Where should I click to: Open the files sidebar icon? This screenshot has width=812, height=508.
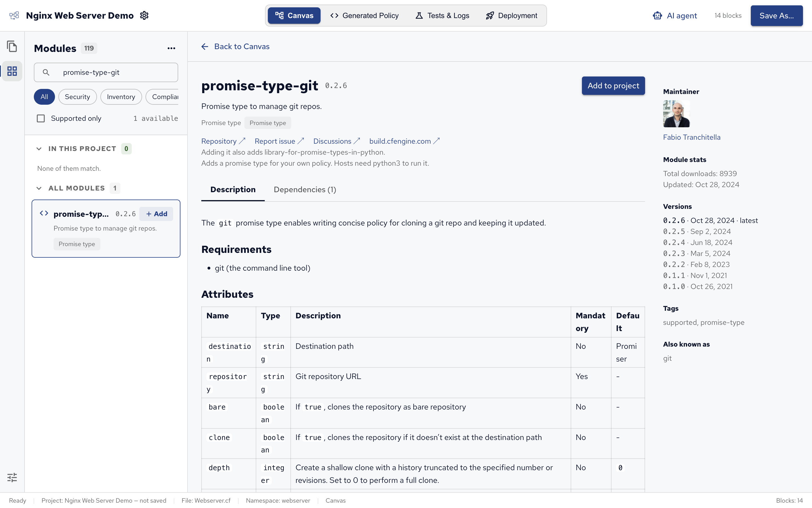pos(12,46)
